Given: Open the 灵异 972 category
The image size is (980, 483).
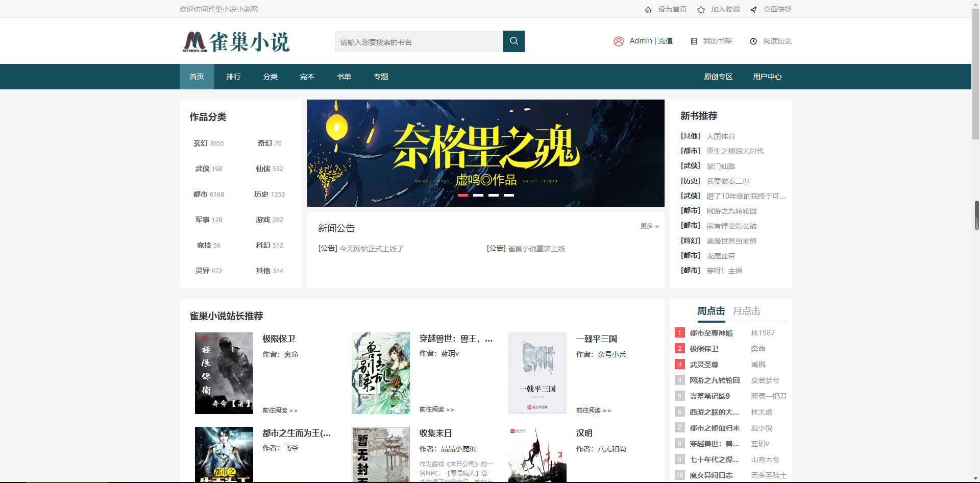Looking at the screenshot, I should 209,271.
